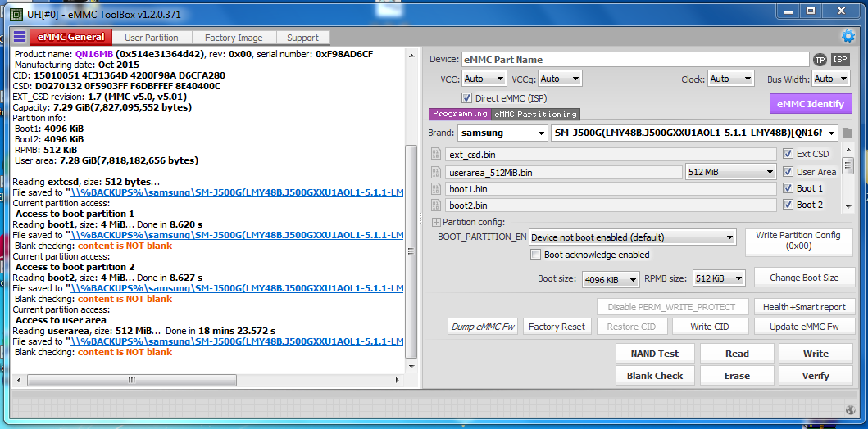Click the log horizontal scrollbar thumb
This screenshot has height=429, width=868.
(x=132, y=381)
